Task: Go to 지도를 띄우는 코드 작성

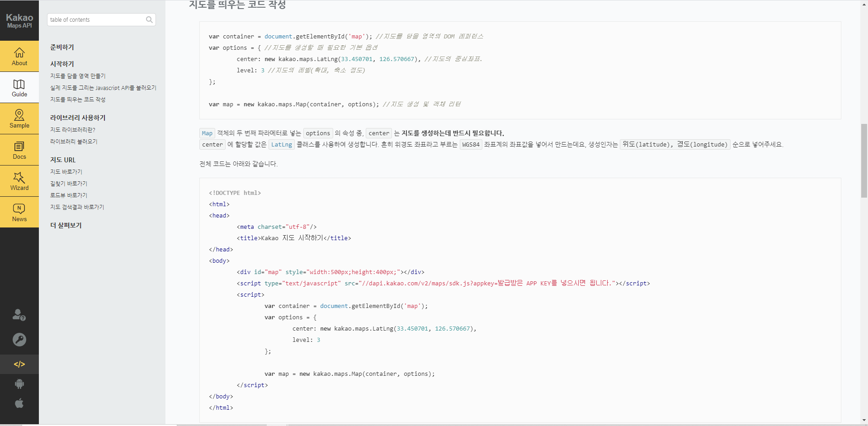Action: pos(78,99)
